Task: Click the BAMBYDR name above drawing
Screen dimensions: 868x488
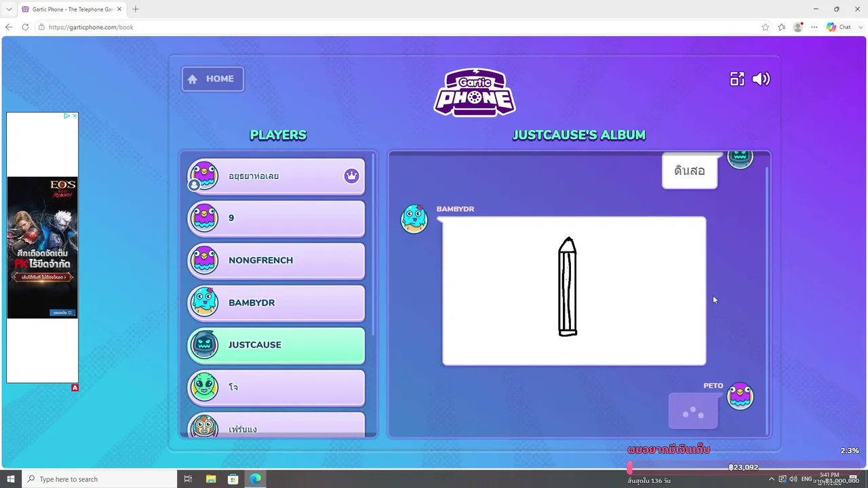Action: [455, 209]
